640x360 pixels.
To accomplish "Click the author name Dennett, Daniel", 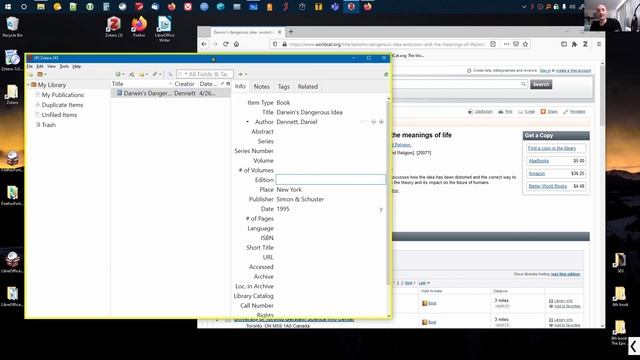I will tap(297, 122).
